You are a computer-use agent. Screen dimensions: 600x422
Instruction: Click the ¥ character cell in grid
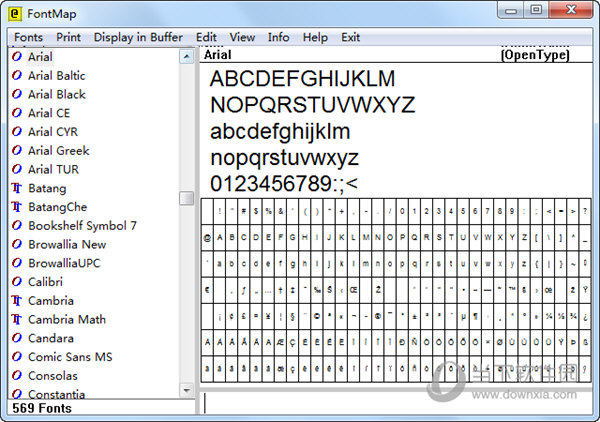click(x=268, y=316)
